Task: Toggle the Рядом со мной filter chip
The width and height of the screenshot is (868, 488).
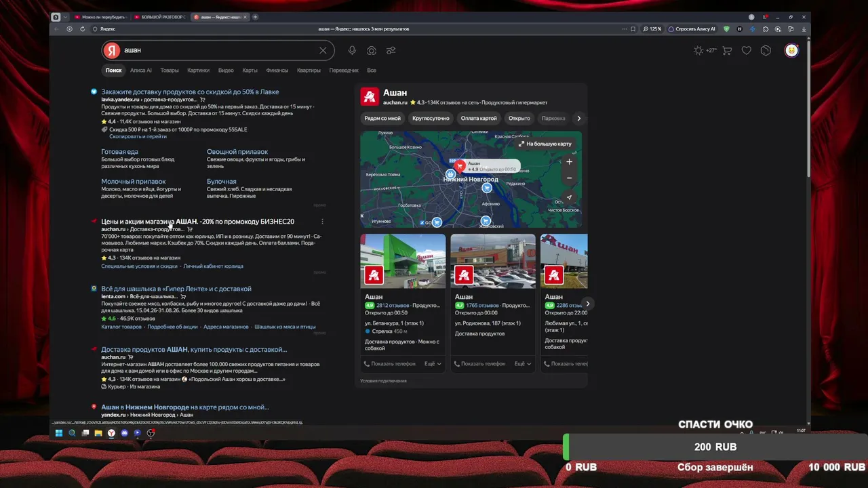Action: tap(382, 118)
